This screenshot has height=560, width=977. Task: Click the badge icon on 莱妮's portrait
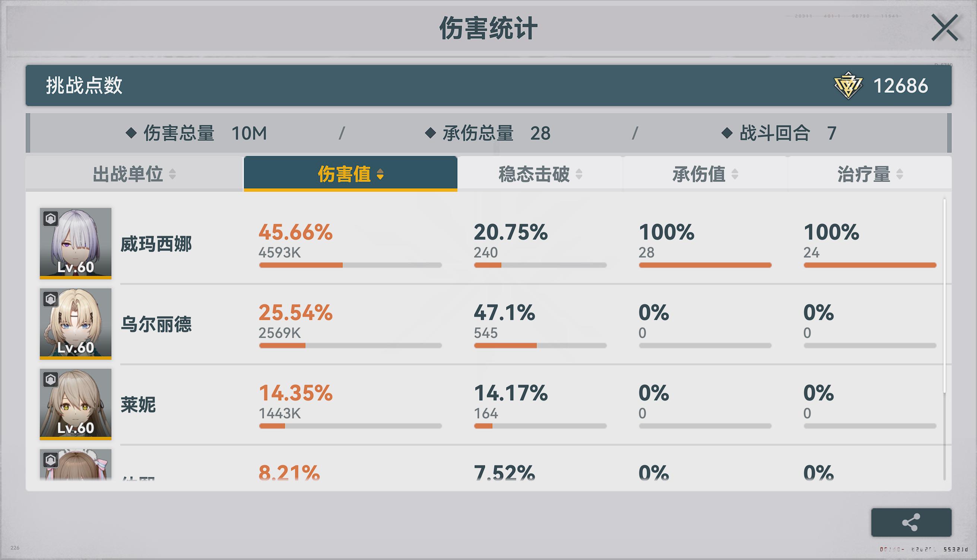click(x=50, y=380)
